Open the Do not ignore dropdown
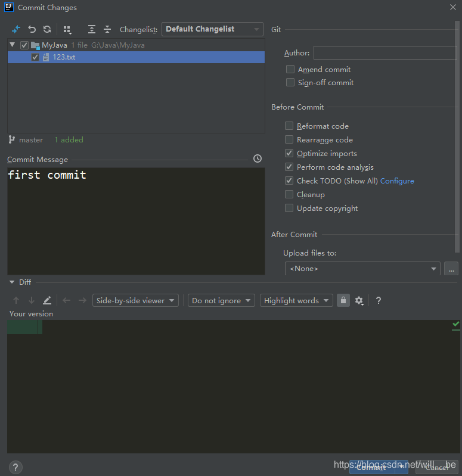 tap(221, 300)
